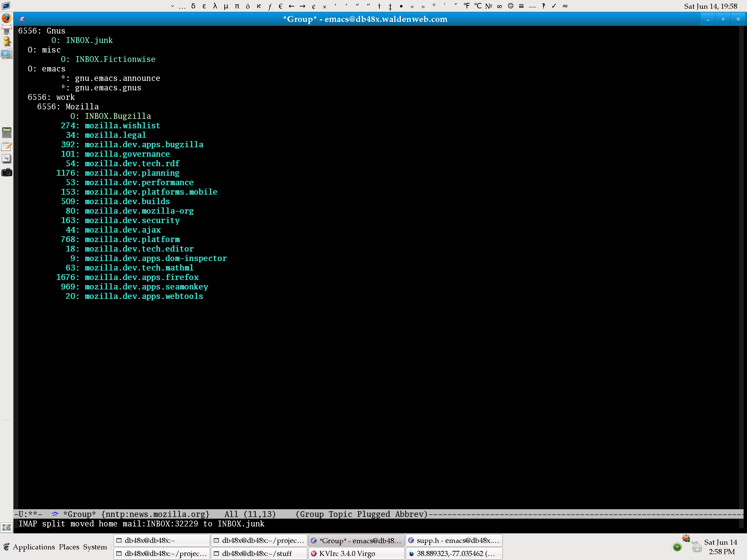Insert the approximately-equal symbol from the palette
This screenshot has width=747, height=560.
pyautogui.click(x=565, y=6)
